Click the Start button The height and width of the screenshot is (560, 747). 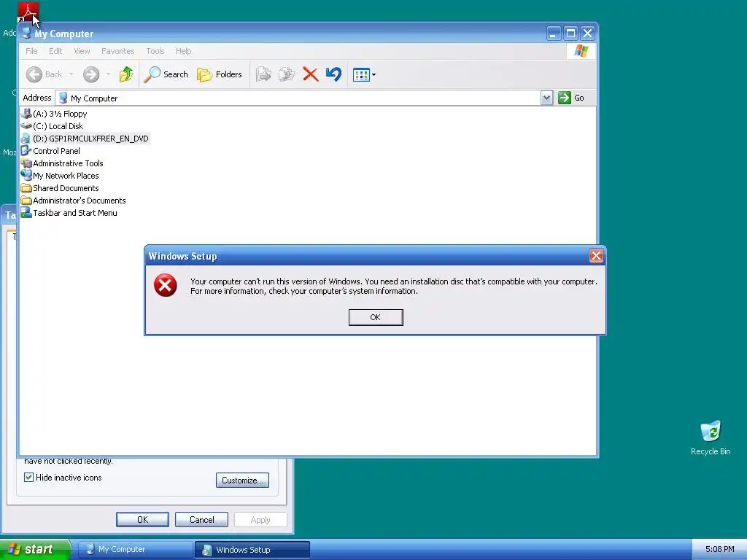(34, 549)
